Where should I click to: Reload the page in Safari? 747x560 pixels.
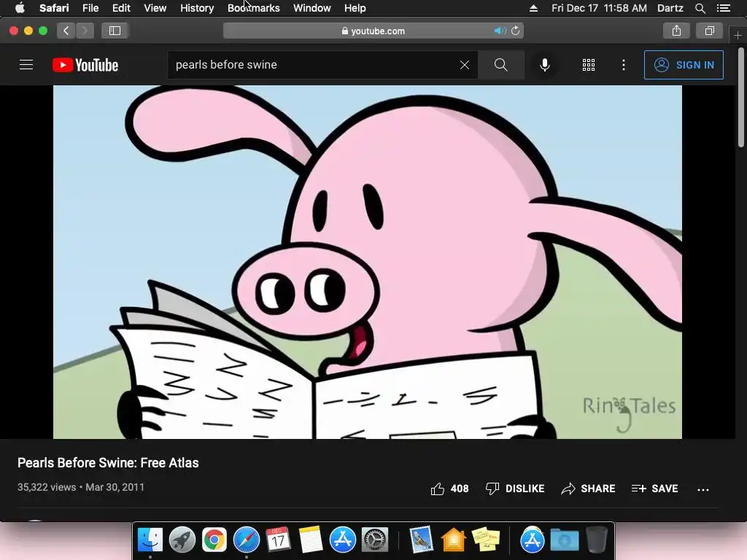click(516, 31)
